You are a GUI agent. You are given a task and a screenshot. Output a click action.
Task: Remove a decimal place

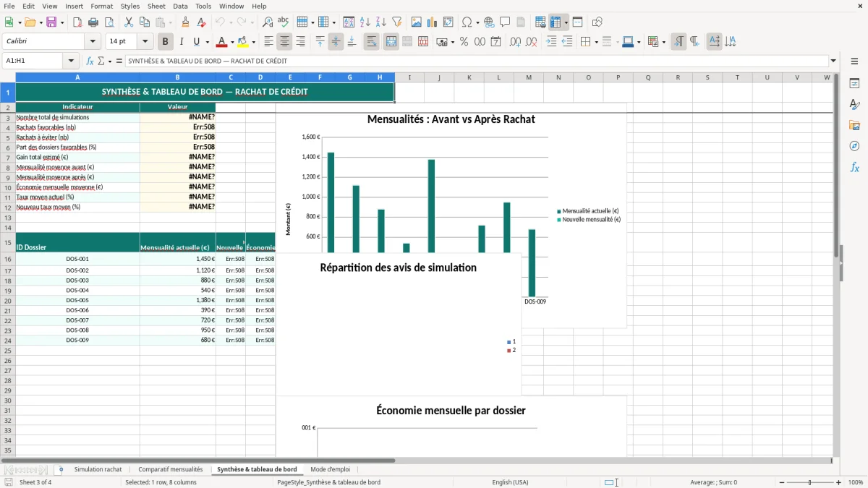[x=531, y=42]
